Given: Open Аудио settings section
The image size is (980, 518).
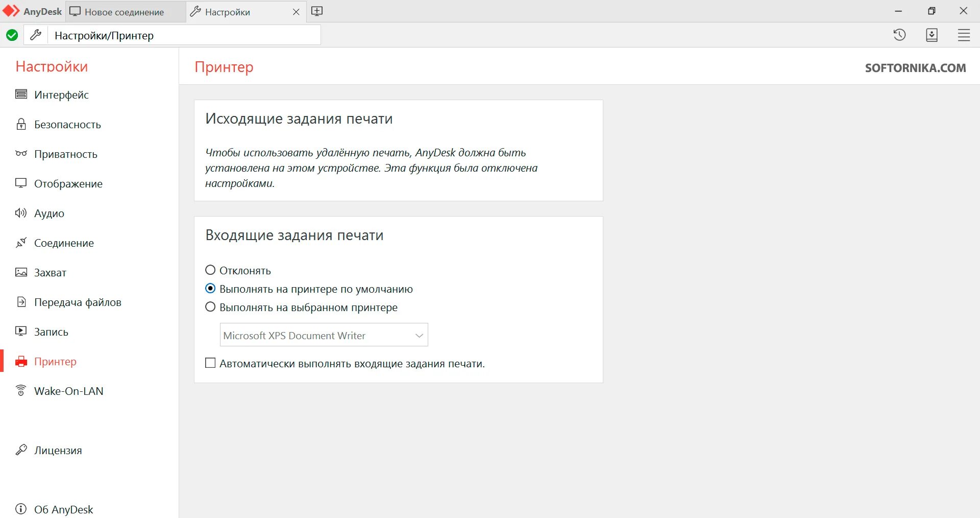Looking at the screenshot, I should (x=49, y=213).
